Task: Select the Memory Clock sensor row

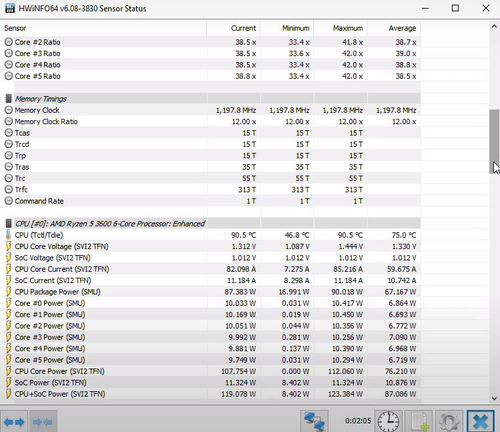Action: coord(212,110)
